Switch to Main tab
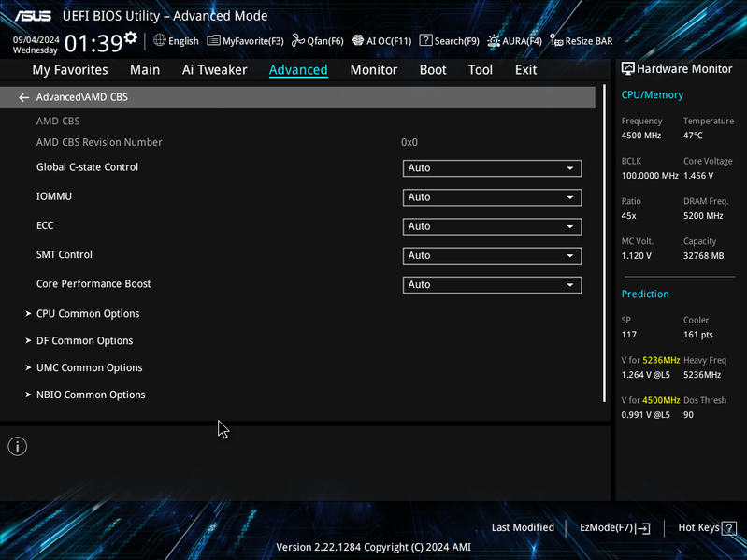This screenshot has width=747, height=560. pyautogui.click(x=145, y=70)
